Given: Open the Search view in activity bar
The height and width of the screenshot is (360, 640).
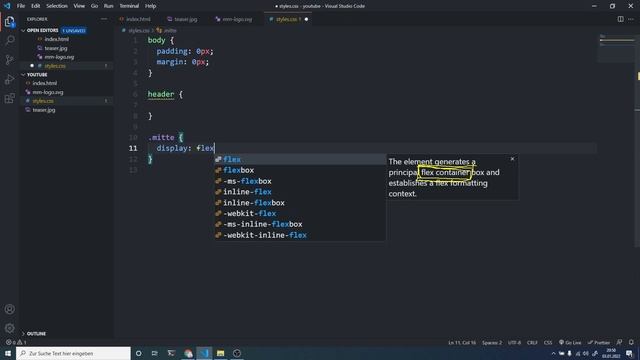Looking at the screenshot, I should (x=9, y=40).
